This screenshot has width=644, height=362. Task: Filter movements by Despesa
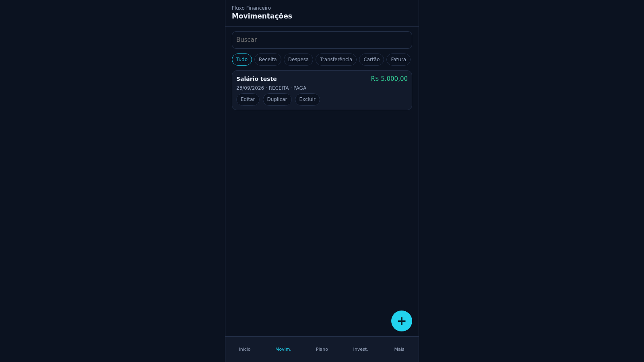pos(298,60)
